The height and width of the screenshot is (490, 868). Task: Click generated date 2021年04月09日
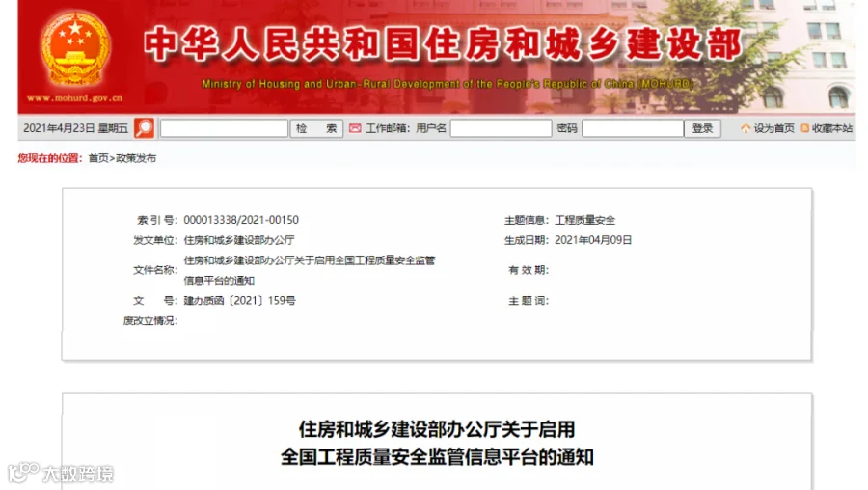point(593,240)
